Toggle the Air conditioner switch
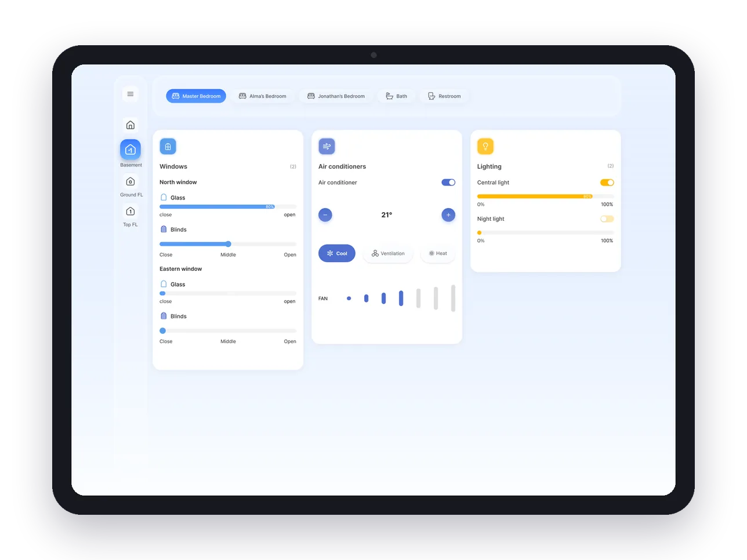The image size is (747, 560). [448, 183]
